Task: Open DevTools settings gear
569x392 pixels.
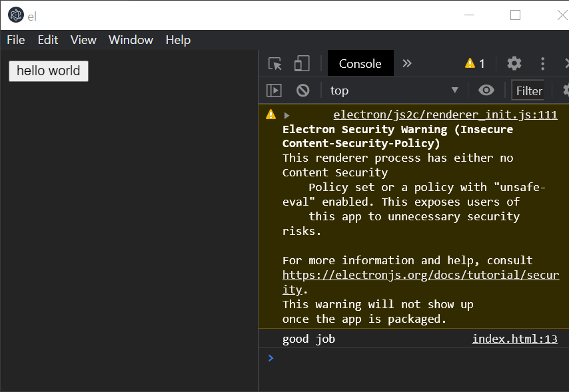Action: (x=514, y=63)
